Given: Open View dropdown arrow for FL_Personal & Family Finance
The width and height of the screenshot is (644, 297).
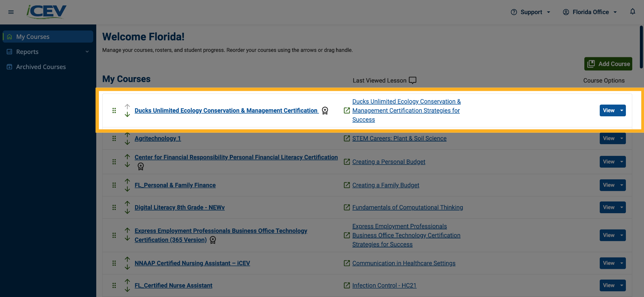Looking at the screenshot, I should (622, 185).
